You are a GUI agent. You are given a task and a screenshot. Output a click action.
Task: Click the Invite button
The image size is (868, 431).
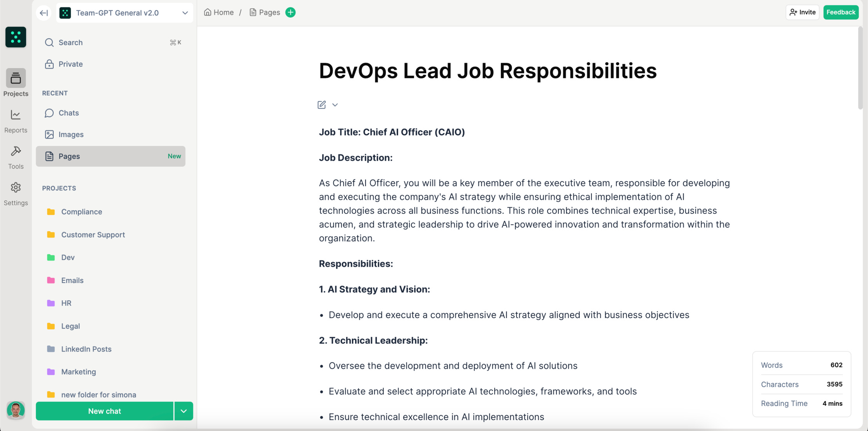[802, 12]
